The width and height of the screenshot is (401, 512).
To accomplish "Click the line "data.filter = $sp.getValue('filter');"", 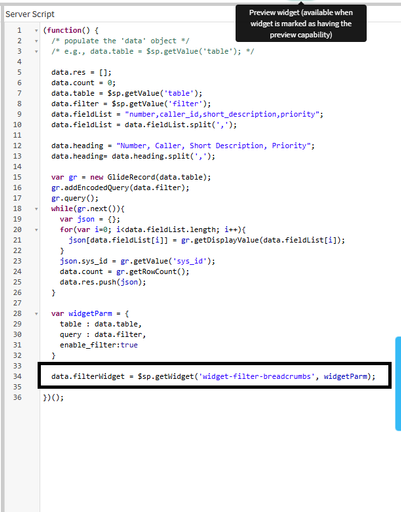I will point(131,104).
